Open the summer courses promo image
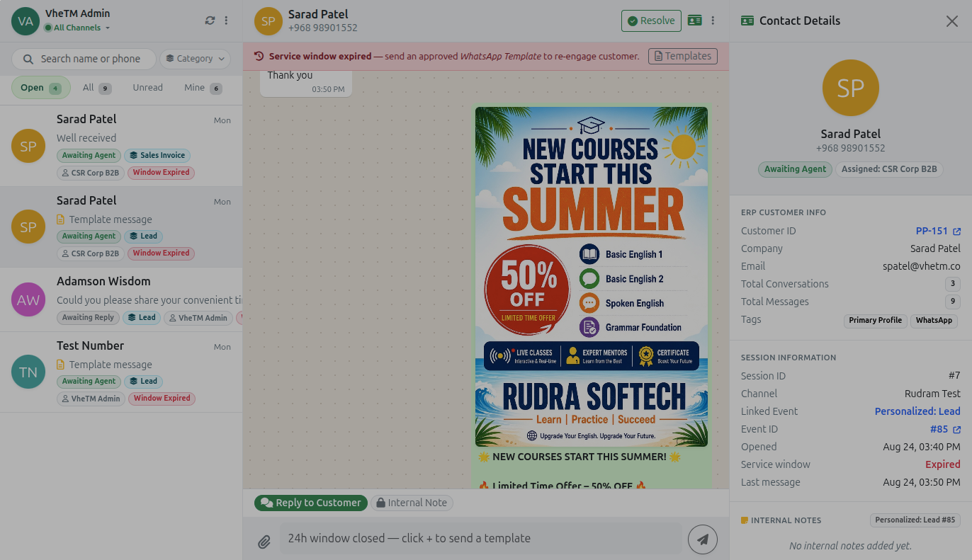This screenshot has width=972, height=560. [x=592, y=277]
